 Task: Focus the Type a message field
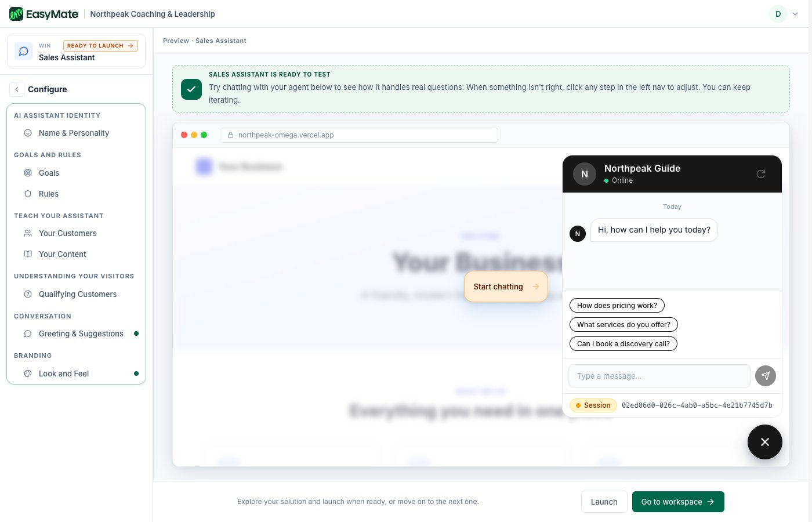659,376
